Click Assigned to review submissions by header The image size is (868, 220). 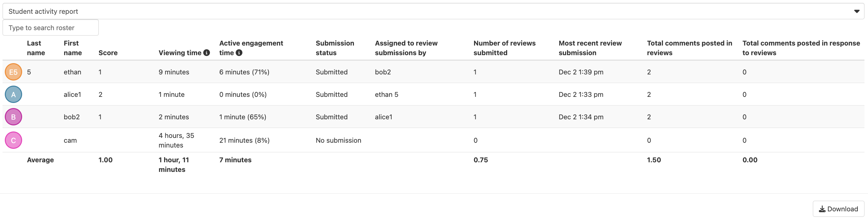tap(406, 48)
